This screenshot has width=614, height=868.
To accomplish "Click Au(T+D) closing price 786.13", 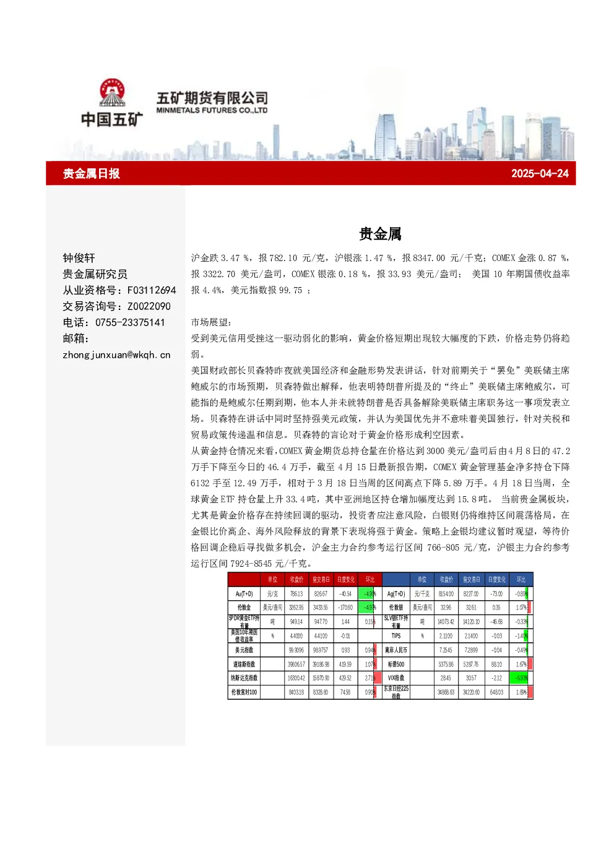I will tap(296, 594).
